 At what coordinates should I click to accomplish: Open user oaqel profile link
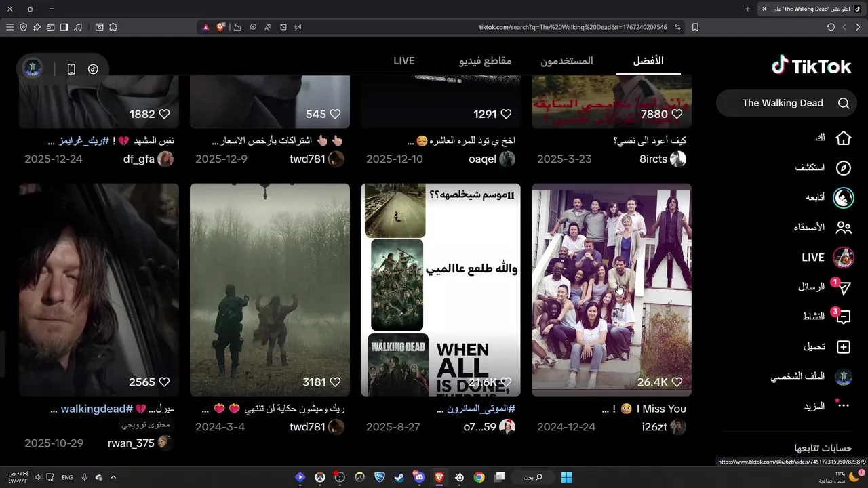coord(492,159)
